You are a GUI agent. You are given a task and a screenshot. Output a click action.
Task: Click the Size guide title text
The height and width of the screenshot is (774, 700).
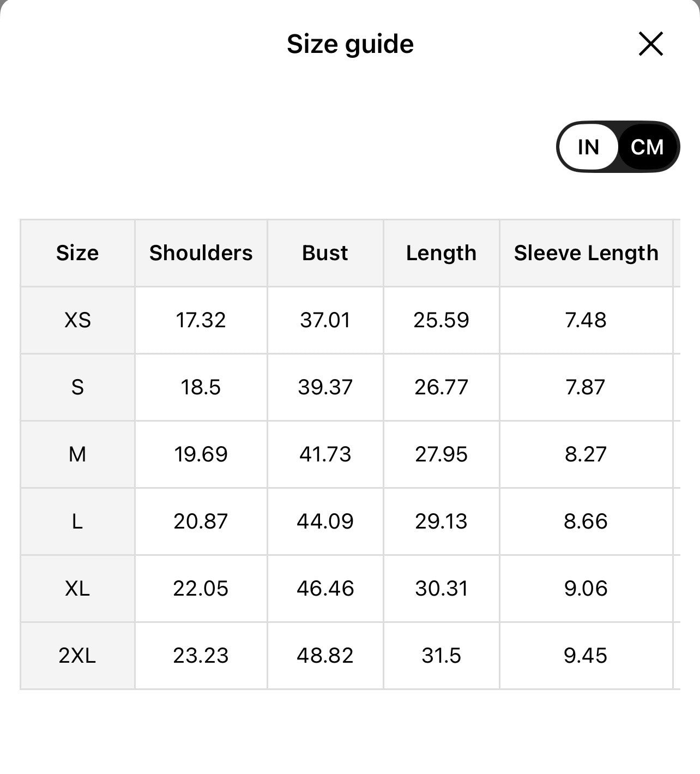(x=350, y=44)
